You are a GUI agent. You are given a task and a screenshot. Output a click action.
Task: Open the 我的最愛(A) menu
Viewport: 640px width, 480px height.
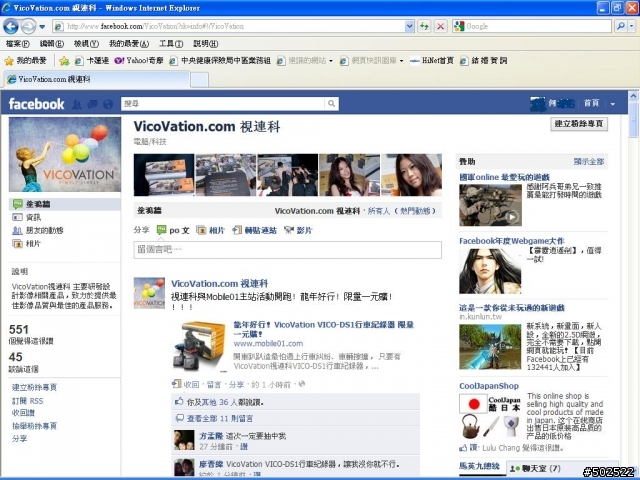(x=129, y=43)
